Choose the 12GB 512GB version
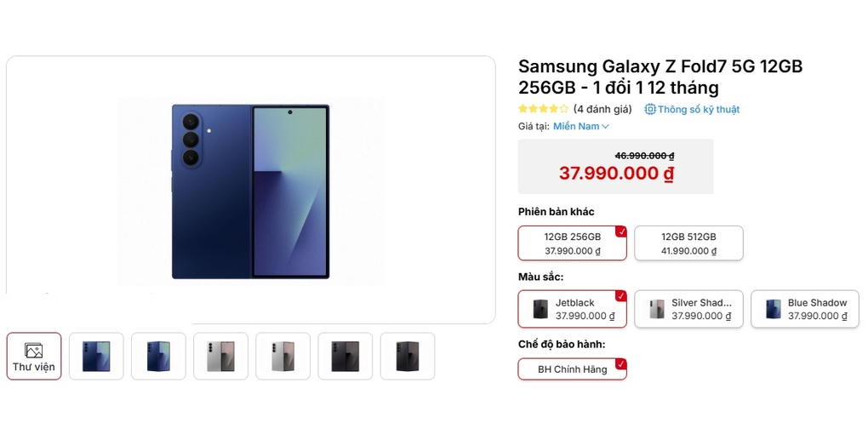Viewport: 868px width, 440px height. [688, 243]
